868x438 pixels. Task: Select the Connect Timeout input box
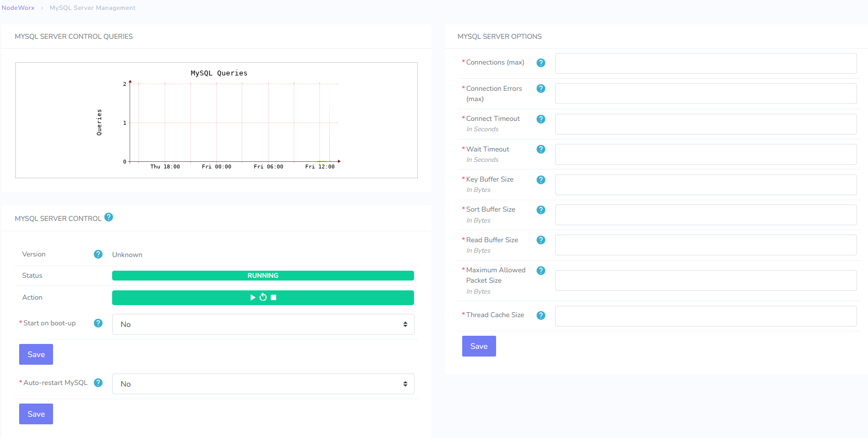(x=706, y=124)
